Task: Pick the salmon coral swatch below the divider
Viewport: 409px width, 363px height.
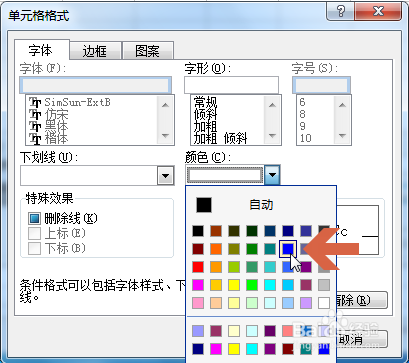Action: [x=288, y=331]
